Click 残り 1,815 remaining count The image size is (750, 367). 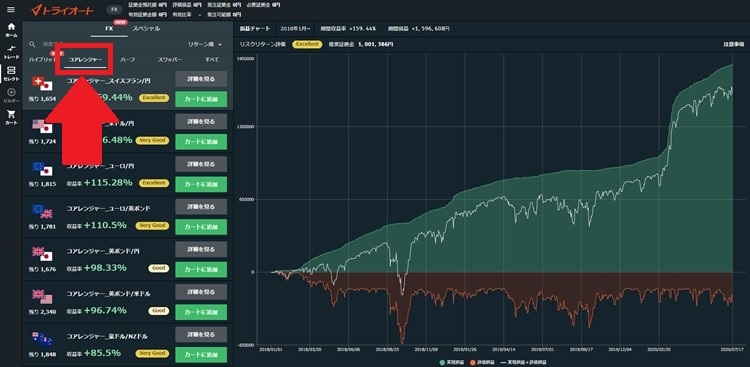(x=42, y=184)
